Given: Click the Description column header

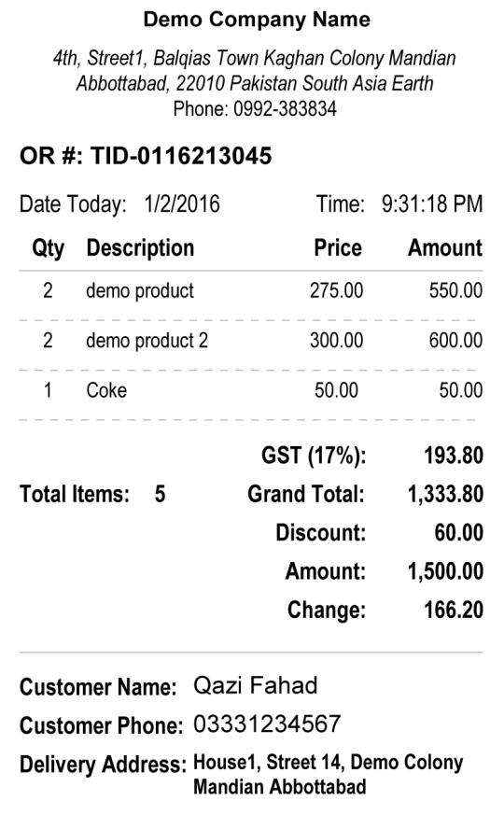Looking at the screenshot, I should (140, 248).
